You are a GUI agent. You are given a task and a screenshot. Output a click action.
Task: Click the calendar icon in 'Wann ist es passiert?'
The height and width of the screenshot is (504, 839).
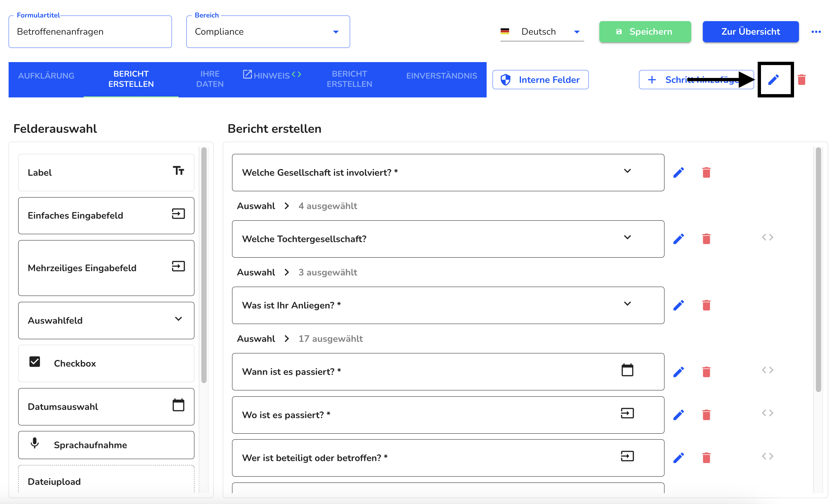click(x=627, y=370)
